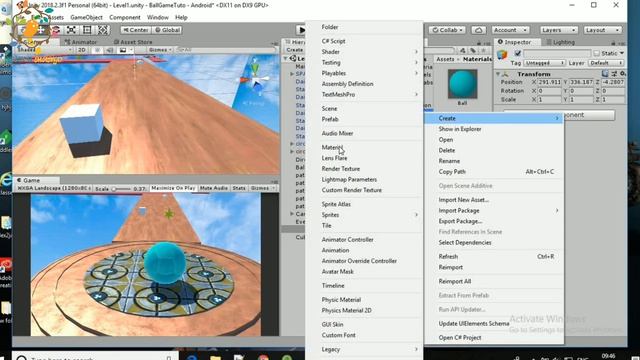Screen dimensions: 640x360
Task: Click the GameObject name field in Inspector
Action: tap(557, 53)
